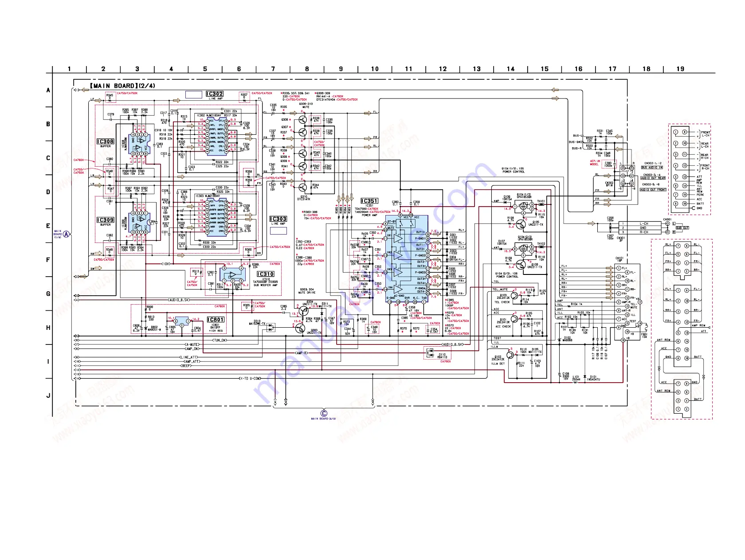Click the AMP-R signal line label
This screenshot has width=745, height=560.
pyautogui.click(x=301, y=353)
